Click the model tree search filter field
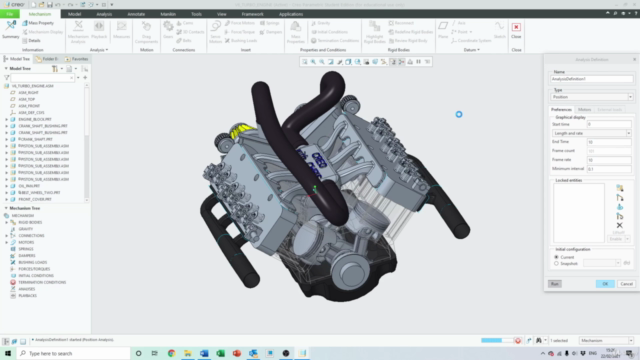This screenshot has height=360, width=640. click(x=43, y=78)
